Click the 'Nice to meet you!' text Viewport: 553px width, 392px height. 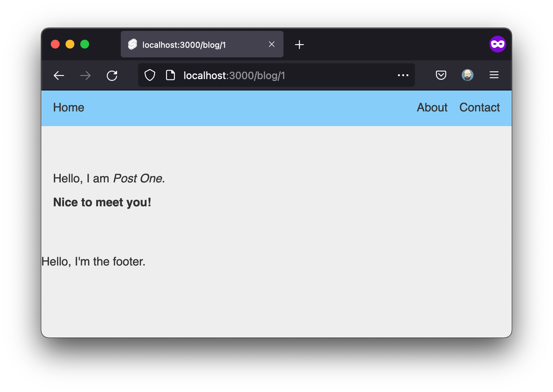[x=102, y=202]
